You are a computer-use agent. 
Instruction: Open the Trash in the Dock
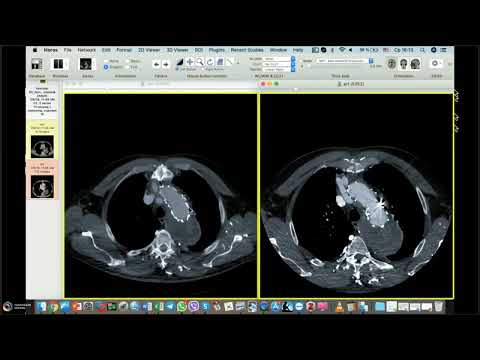coord(439,306)
